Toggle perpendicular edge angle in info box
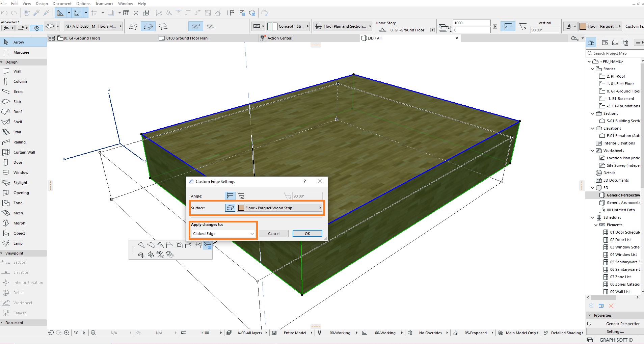The width and height of the screenshot is (644, 344). [508, 26]
